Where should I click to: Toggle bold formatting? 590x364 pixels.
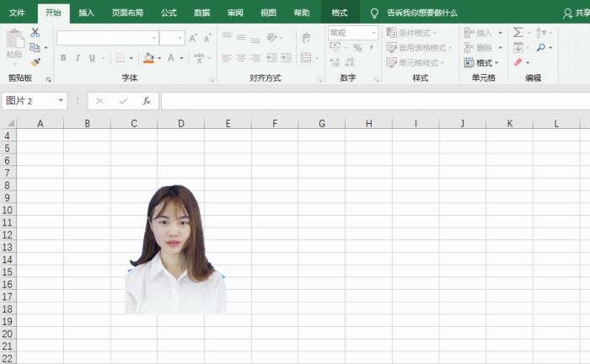pos(63,58)
